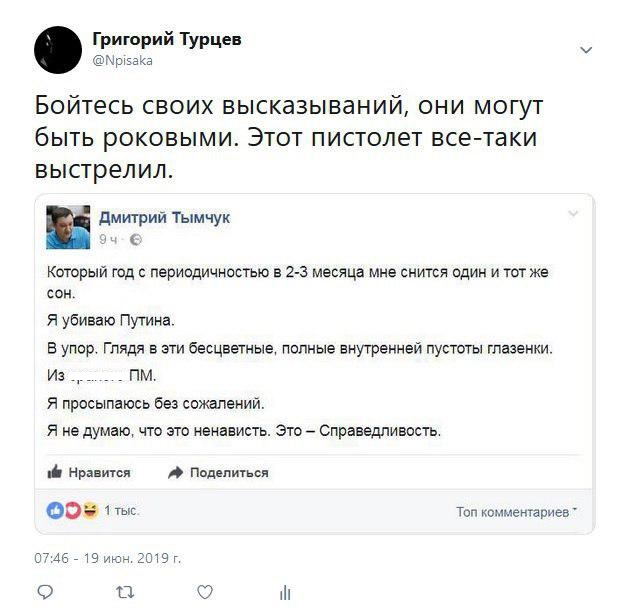Click the blue thumbs-up reaction emoji
The image size is (627, 613).
pyautogui.click(x=56, y=511)
